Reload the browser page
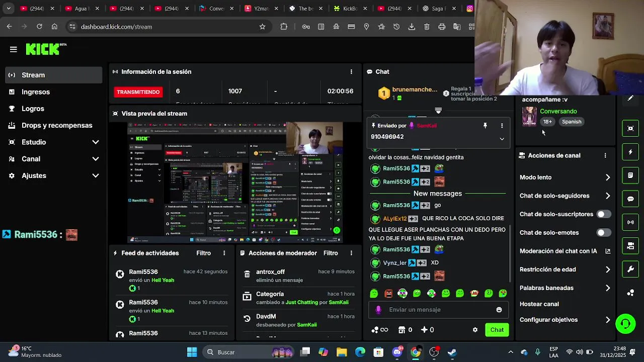644x362 pixels. pyautogui.click(x=39, y=27)
